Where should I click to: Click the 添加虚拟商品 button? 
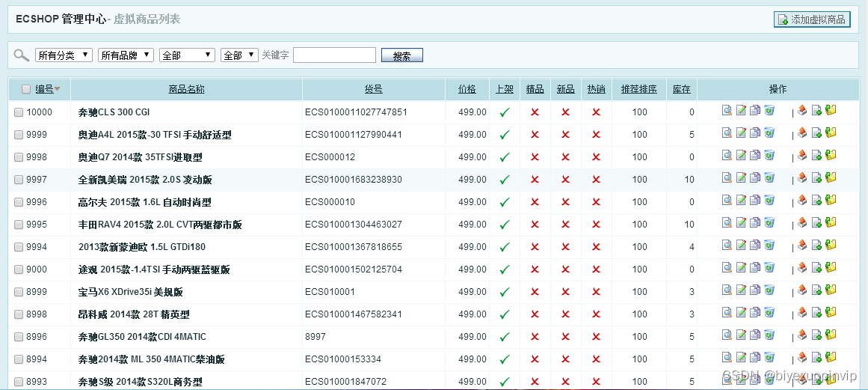(812, 19)
